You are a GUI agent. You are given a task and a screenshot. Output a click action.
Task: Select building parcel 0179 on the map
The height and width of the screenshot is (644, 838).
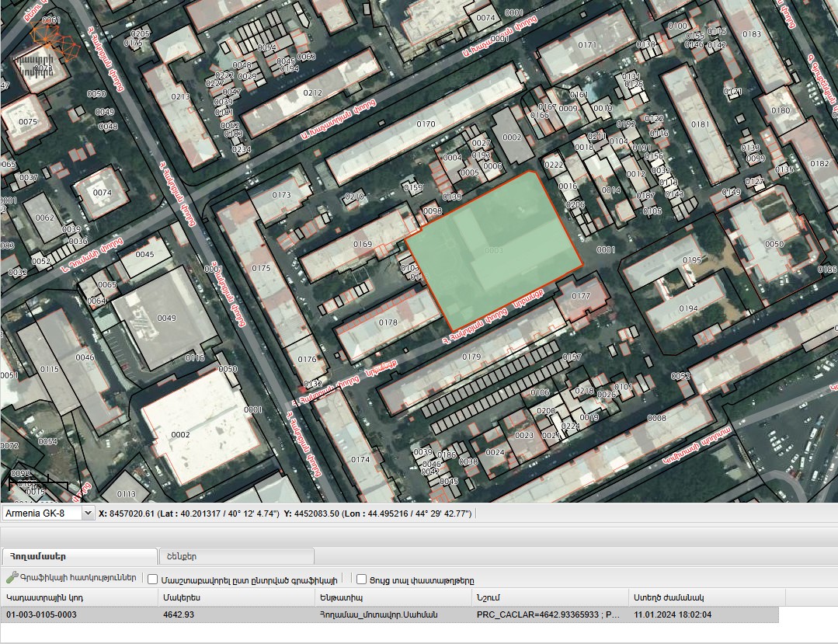tap(471, 357)
